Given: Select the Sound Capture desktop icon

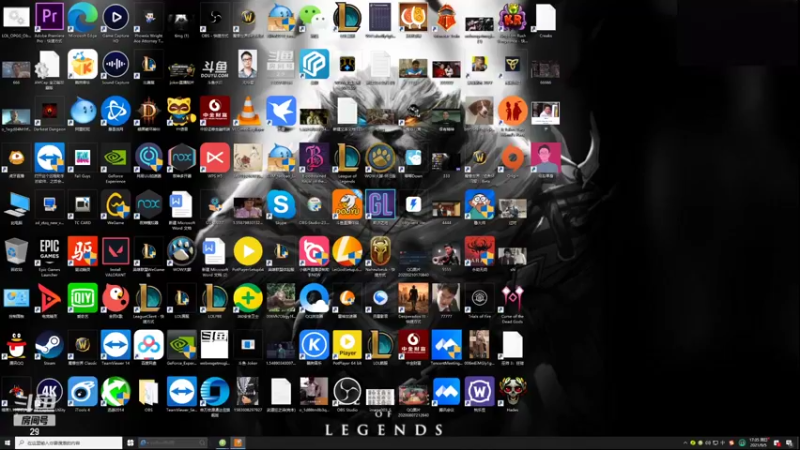Looking at the screenshot, I should click(116, 64).
